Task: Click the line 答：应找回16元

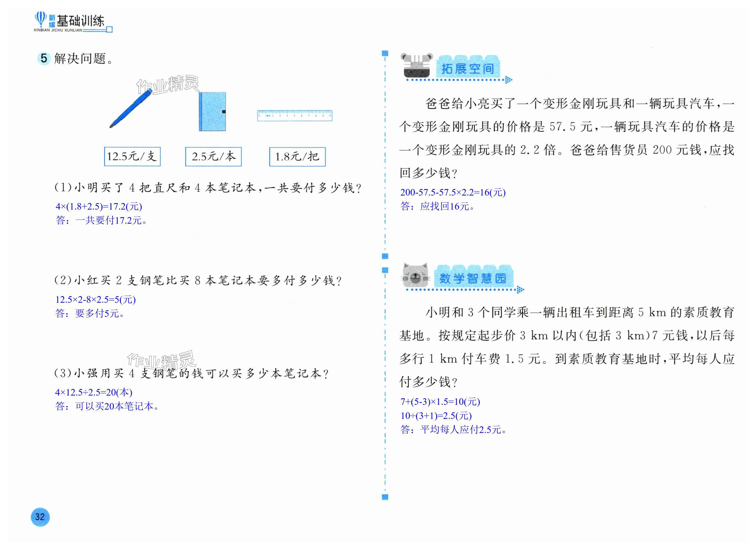Action: [x=437, y=206]
